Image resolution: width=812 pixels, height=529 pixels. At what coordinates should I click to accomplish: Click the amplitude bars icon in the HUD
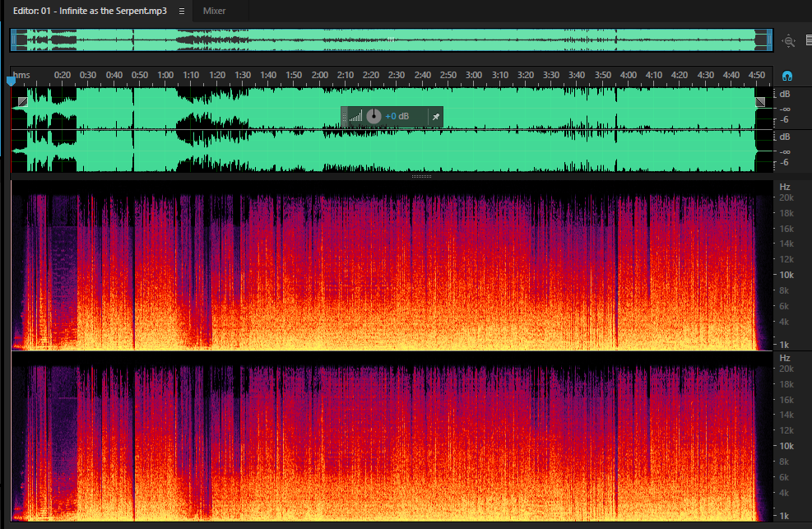tap(355, 117)
